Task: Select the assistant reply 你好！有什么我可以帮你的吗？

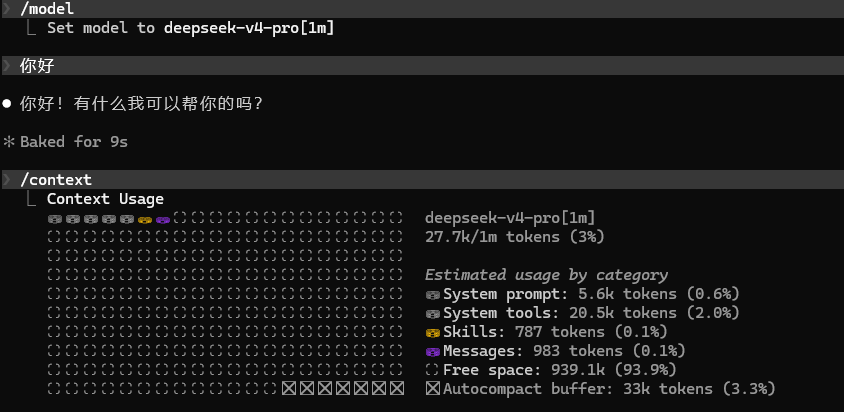Action: coord(142,103)
